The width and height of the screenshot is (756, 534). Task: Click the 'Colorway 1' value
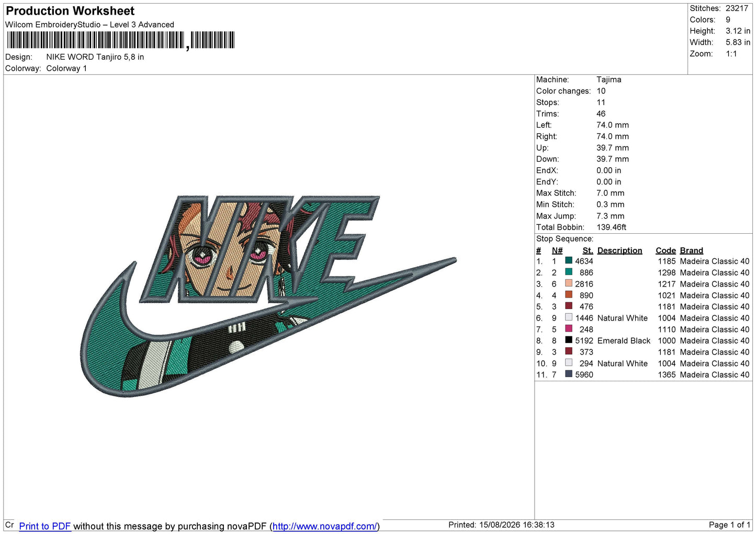coord(66,69)
